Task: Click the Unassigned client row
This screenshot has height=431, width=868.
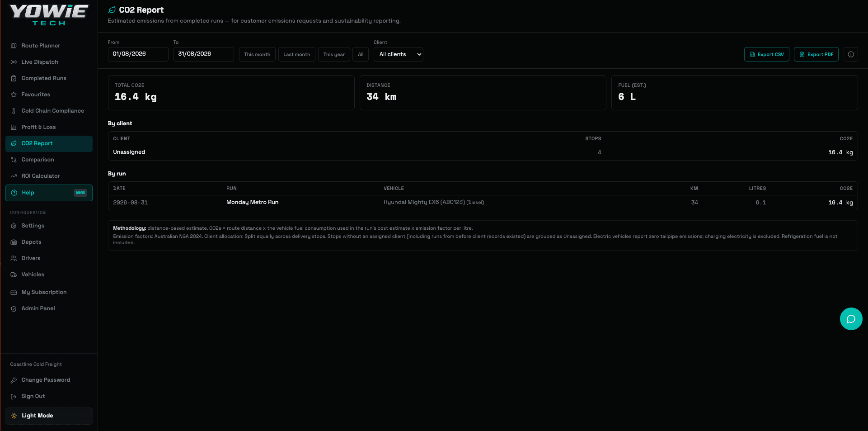Action: [483, 152]
